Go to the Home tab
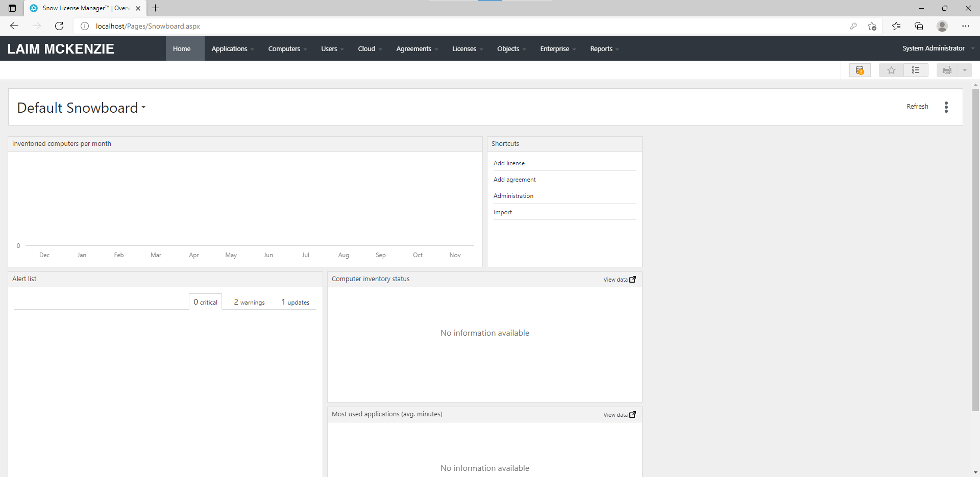This screenshot has height=477, width=980. [x=182, y=49]
